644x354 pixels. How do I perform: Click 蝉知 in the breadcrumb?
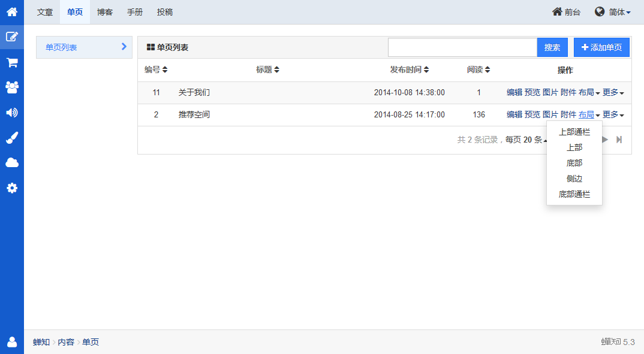(x=41, y=342)
